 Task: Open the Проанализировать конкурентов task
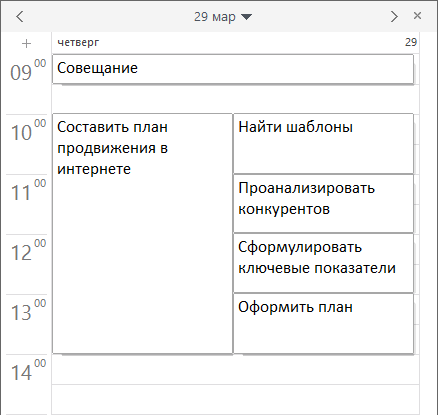click(323, 203)
